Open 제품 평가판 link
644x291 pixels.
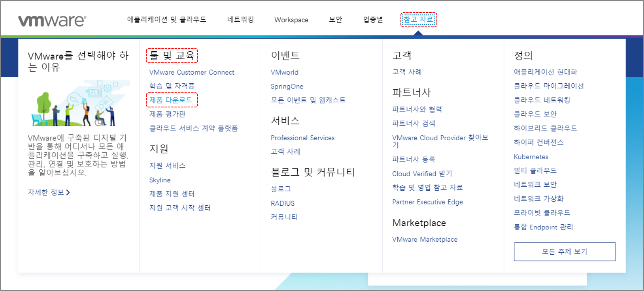[167, 114]
